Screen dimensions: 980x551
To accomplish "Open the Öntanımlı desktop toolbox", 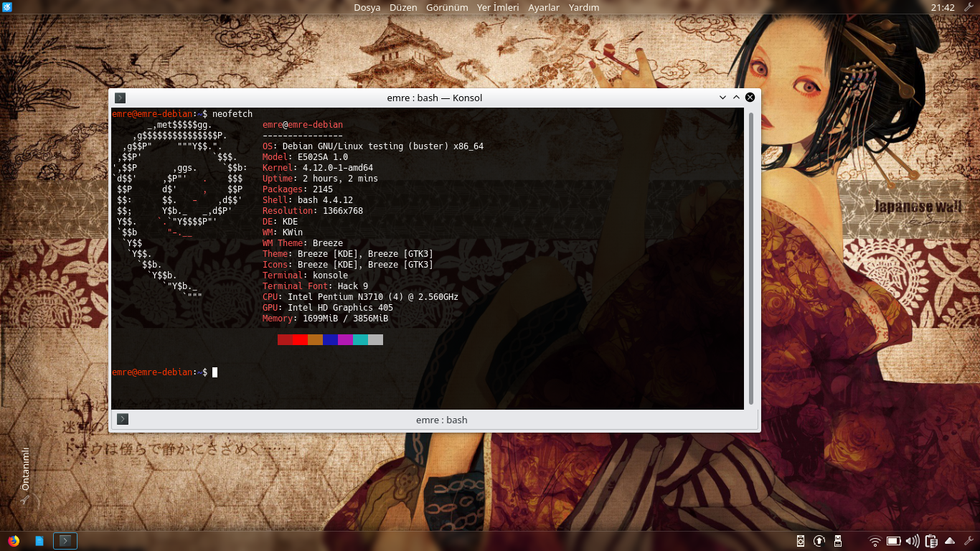I will [24, 476].
